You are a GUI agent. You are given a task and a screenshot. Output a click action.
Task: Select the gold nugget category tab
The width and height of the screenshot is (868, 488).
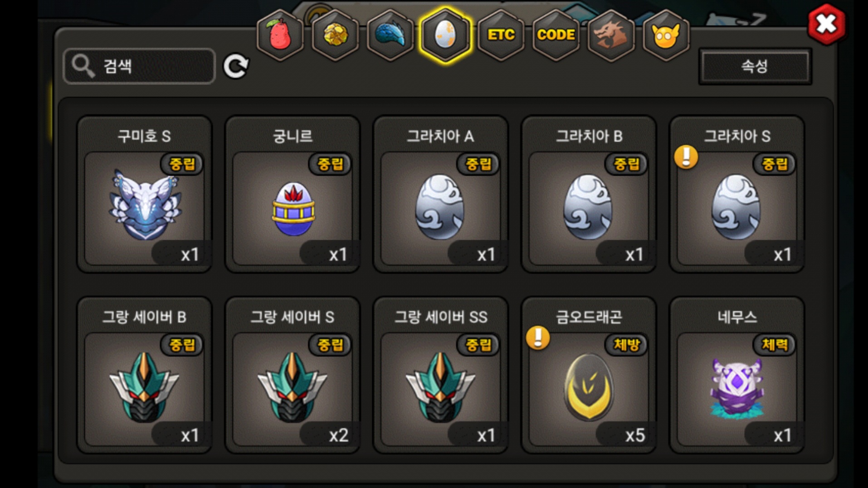(x=335, y=35)
